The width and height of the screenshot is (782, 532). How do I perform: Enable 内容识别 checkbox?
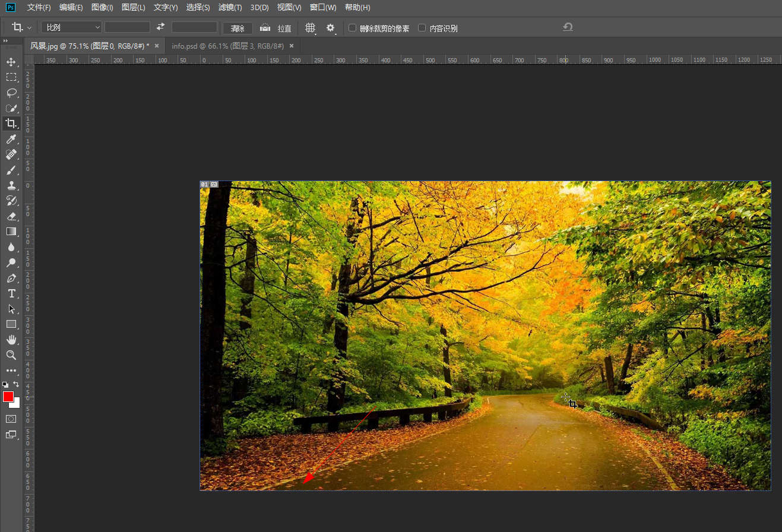click(x=422, y=28)
